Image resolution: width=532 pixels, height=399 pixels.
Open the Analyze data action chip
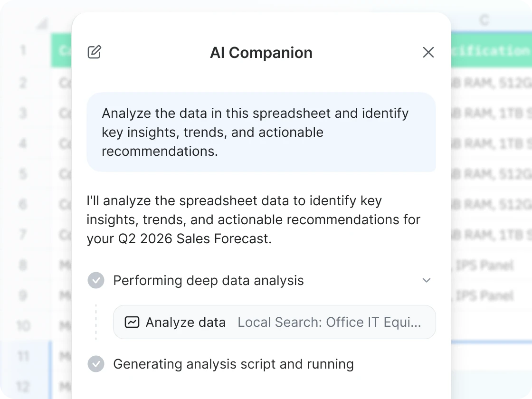[x=186, y=322]
